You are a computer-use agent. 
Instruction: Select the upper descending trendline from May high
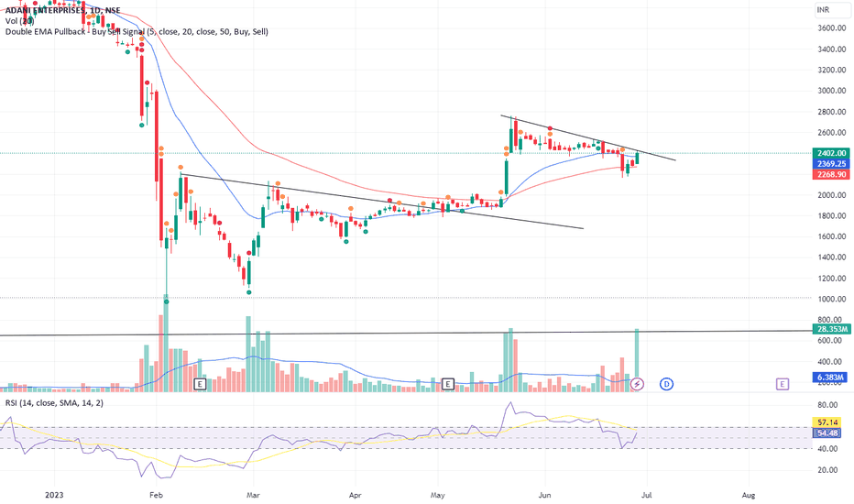point(588,137)
